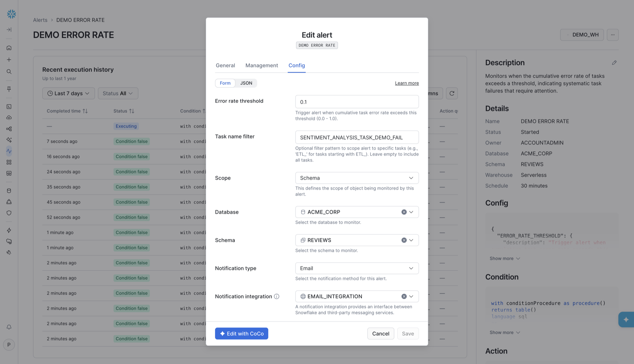Viewport: 634px width, 364px height.
Task: Click the plus Create icon in the sidebar
Action: (9, 60)
